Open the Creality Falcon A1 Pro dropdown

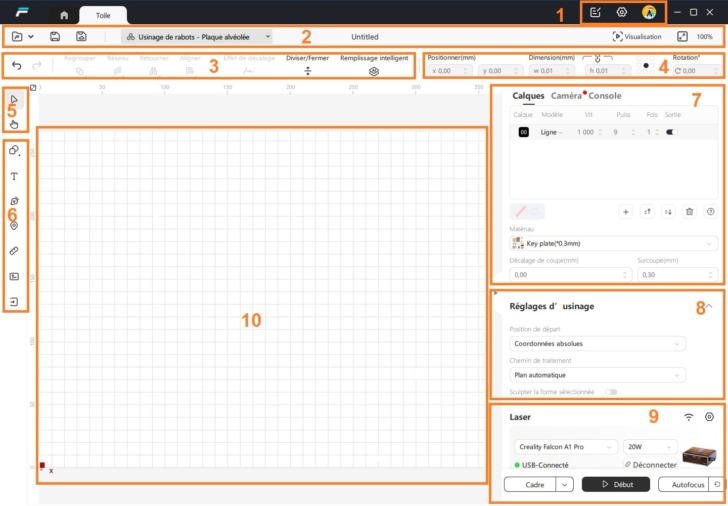click(566, 447)
